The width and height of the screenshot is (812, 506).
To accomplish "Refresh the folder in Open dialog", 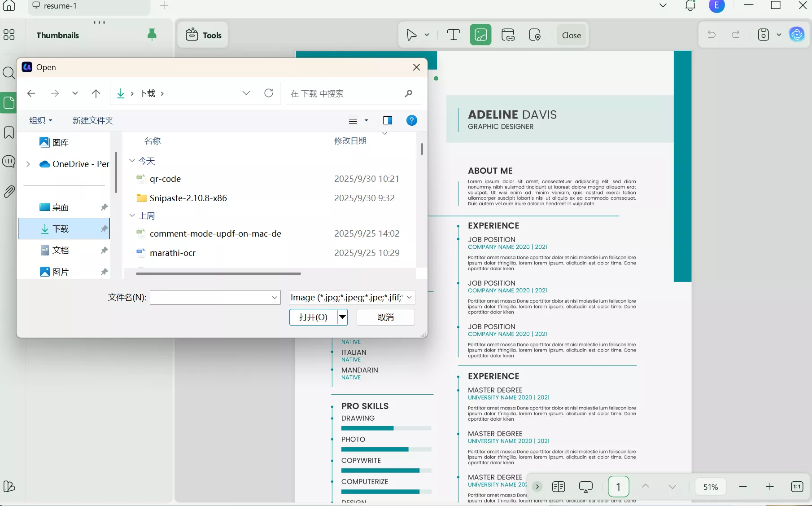I will [269, 93].
